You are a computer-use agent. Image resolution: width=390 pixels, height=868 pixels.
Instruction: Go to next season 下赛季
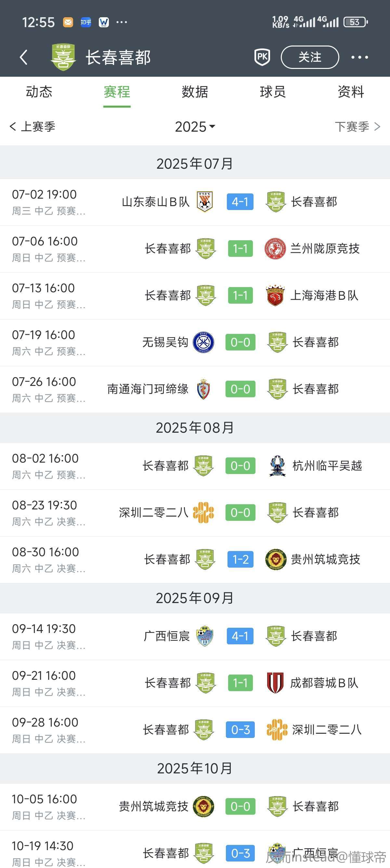[x=357, y=127]
